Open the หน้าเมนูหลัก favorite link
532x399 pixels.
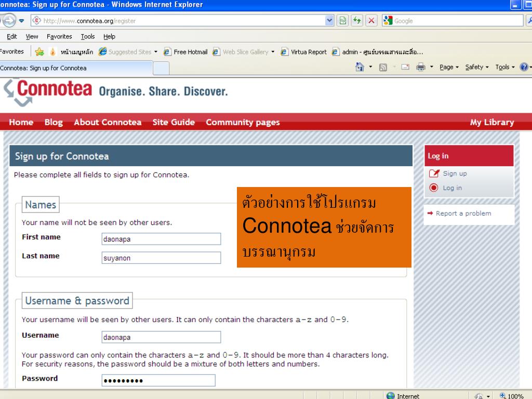[72, 52]
